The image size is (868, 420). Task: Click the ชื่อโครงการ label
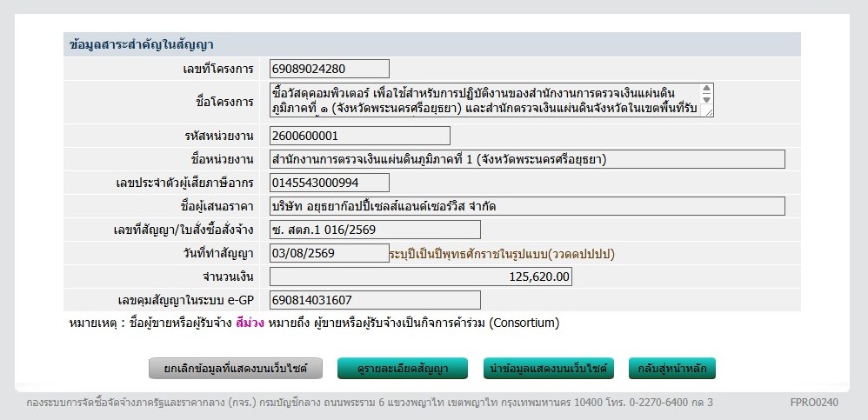[224, 102]
